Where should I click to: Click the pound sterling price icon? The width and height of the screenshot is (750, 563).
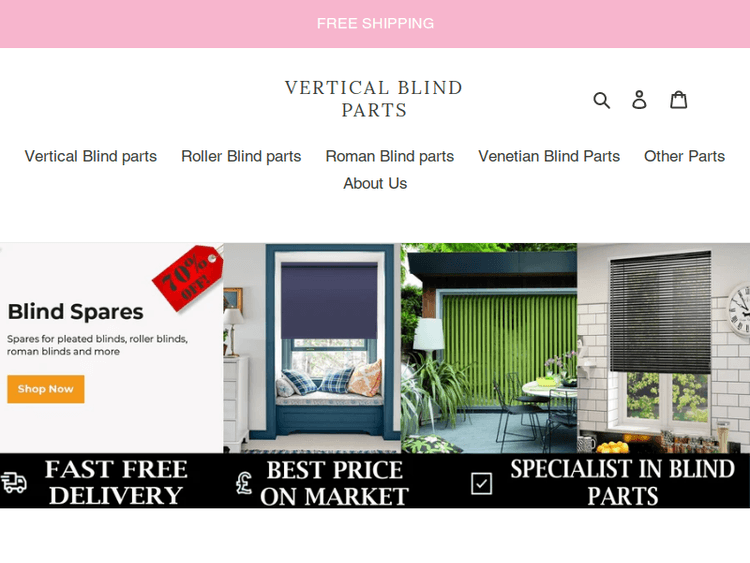244,483
